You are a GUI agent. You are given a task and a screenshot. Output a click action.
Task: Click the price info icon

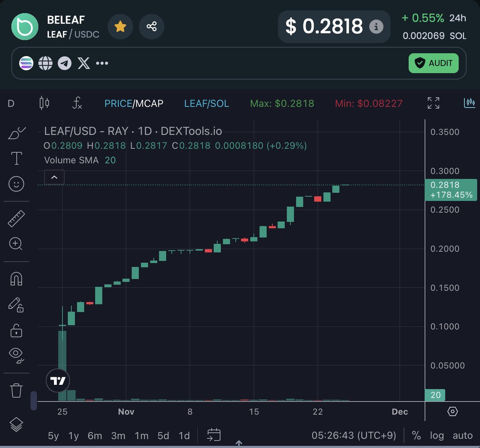point(376,27)
